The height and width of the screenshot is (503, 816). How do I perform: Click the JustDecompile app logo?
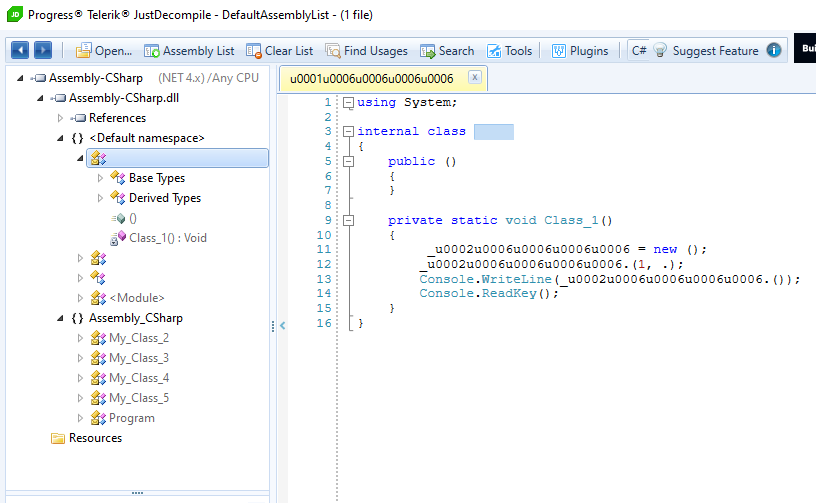point(15,14)
